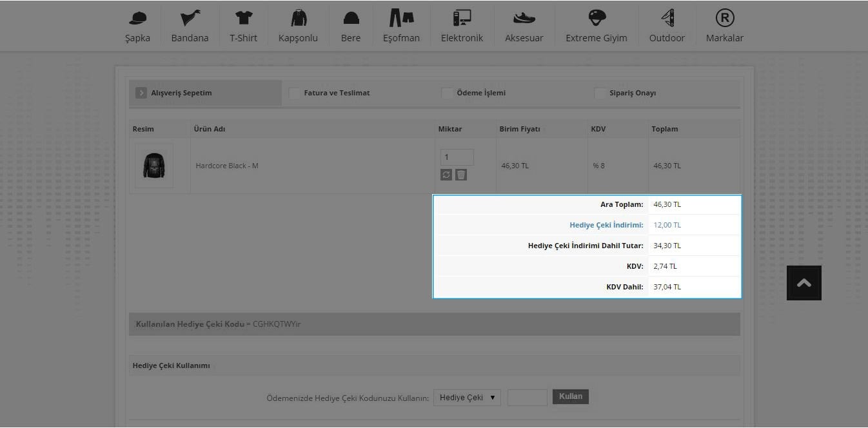Click the Miktar column header
Image resolution: width=868 pixels, height=428 pixels.
450,129
